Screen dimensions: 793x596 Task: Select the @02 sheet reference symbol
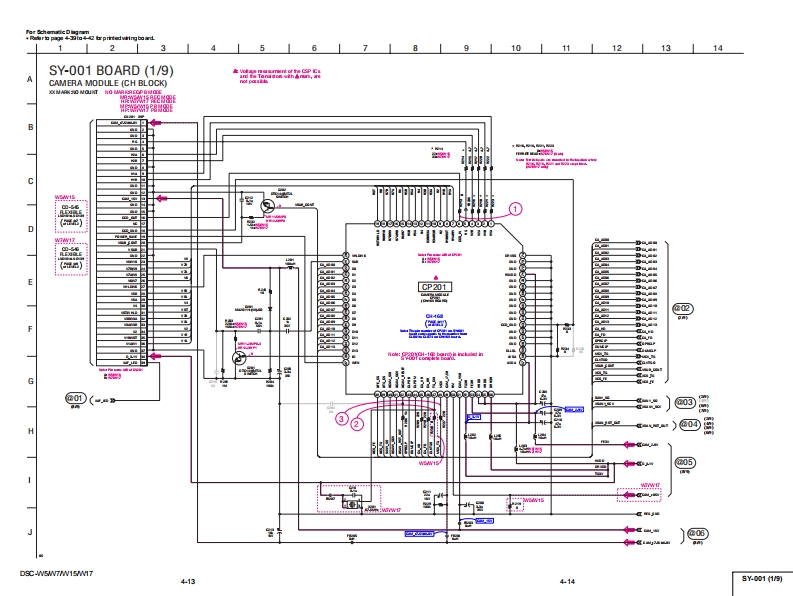684,308
